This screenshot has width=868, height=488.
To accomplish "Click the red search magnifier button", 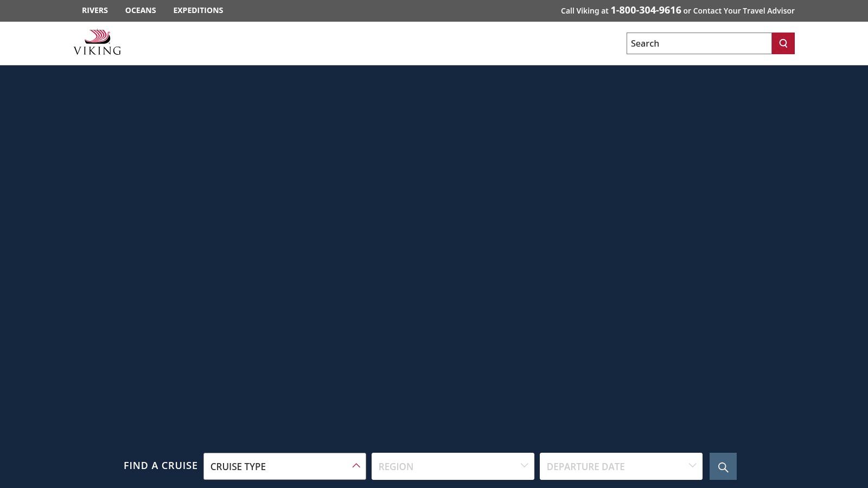I will click(783, 43).
